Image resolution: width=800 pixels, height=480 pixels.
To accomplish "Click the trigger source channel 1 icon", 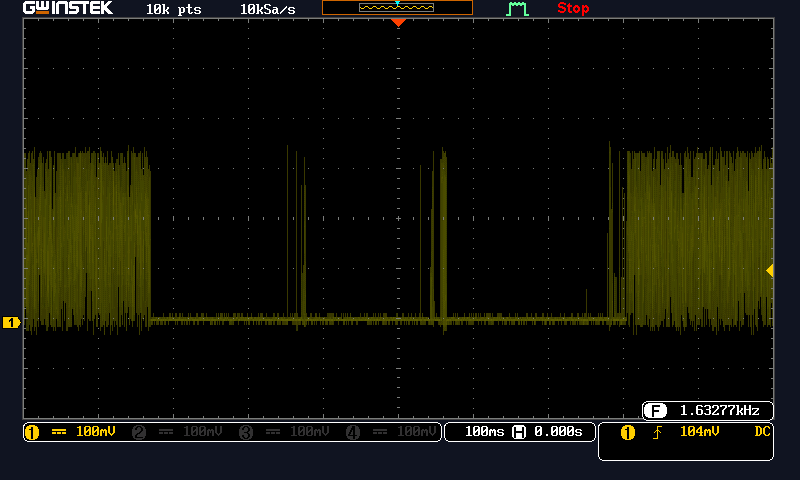I will pos(628,433).
